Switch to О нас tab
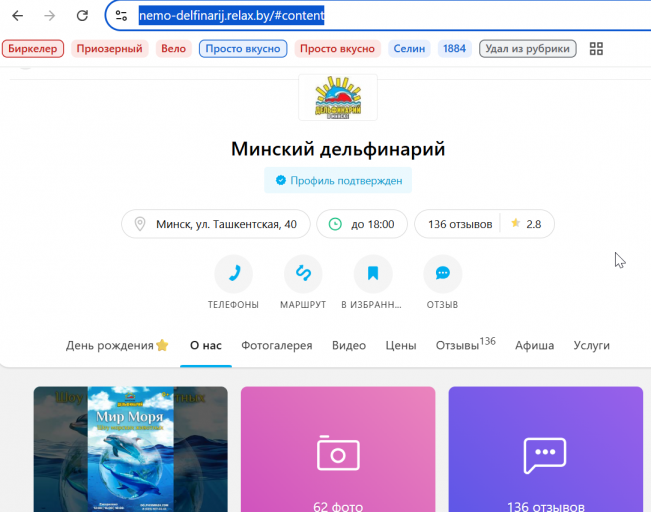Image resolution: width=651 pixels, height=512 pixels. [206, 345]
